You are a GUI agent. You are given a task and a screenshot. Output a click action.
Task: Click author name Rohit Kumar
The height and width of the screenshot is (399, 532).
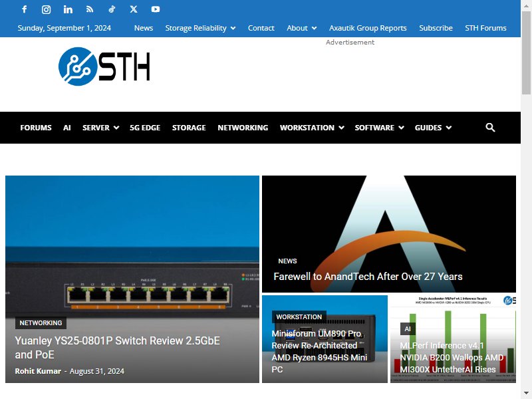point(38,371)
